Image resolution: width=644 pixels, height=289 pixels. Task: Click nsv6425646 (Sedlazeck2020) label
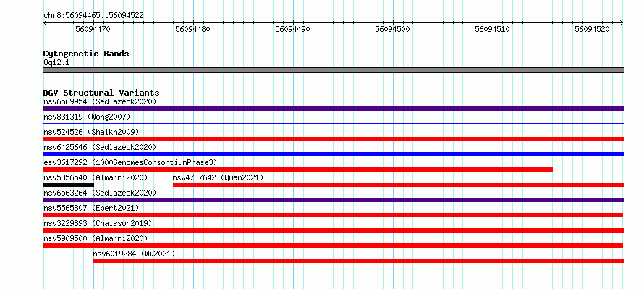click(x=100, y=147)
